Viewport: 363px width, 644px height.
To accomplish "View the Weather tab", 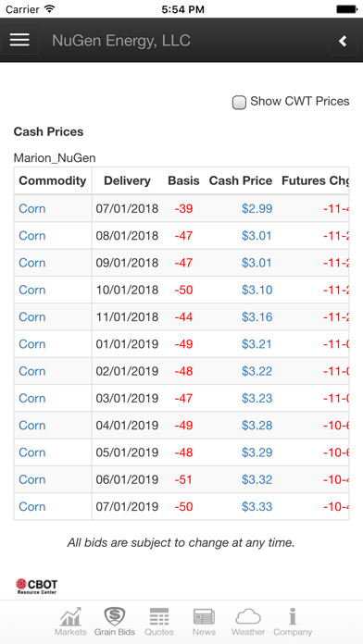I will click(248, 622).
